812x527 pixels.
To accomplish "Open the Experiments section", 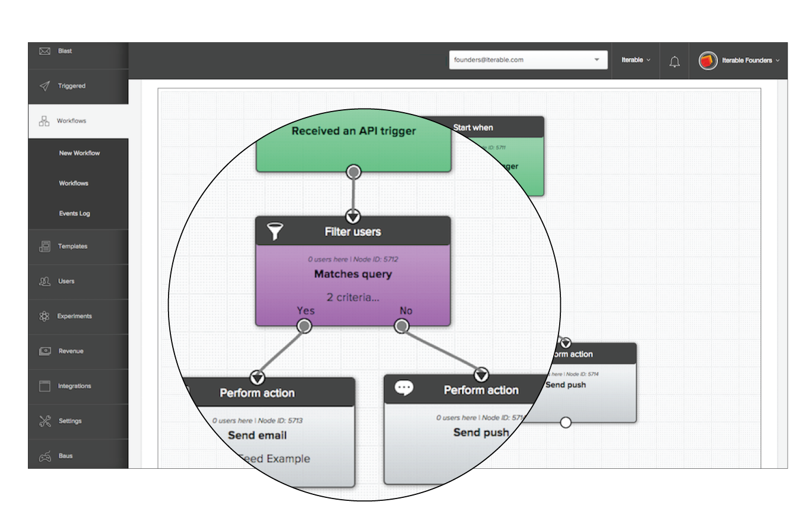I will click(78, 316).
